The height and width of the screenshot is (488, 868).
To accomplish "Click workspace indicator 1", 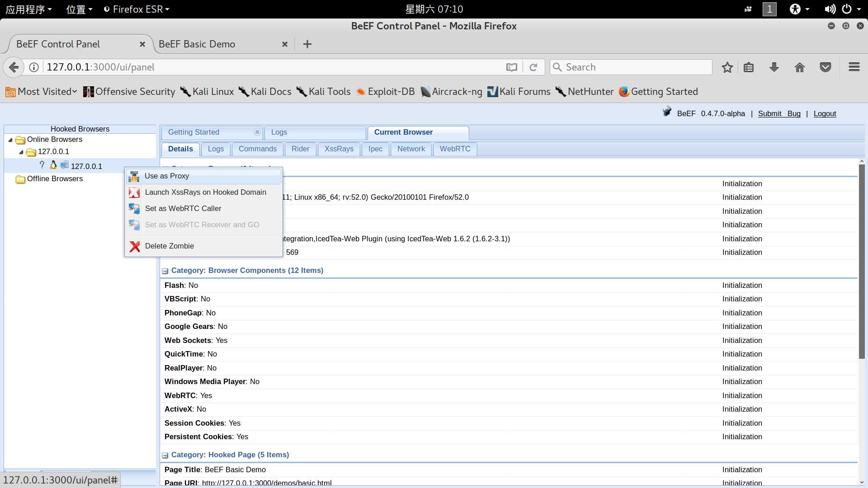I will pyautogui.click(x=769, y=9).
